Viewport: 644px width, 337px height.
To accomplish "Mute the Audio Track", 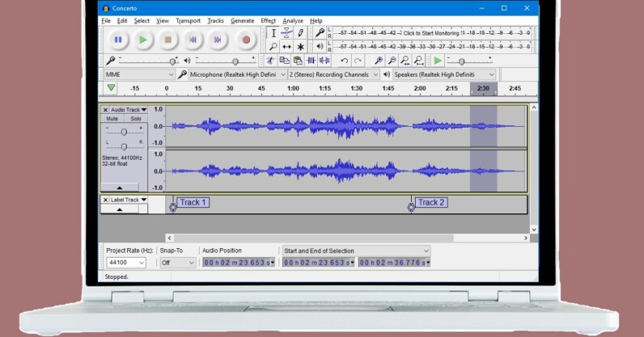I will pos(112,119).
